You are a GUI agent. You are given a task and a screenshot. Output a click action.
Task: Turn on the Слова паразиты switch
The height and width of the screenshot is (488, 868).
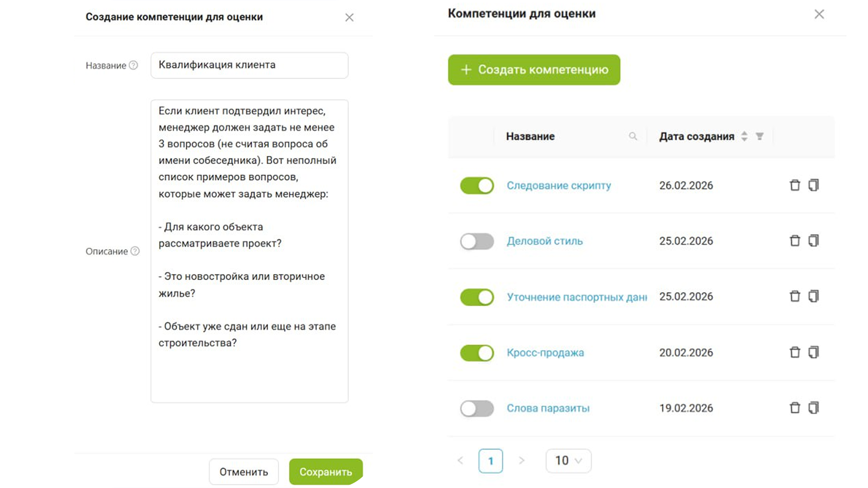click(x=477, y=408)
